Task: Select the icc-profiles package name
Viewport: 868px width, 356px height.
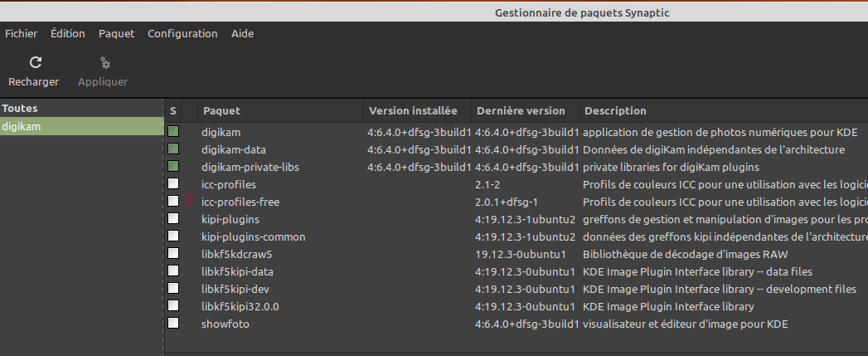Action: click(x=229, y=185)
